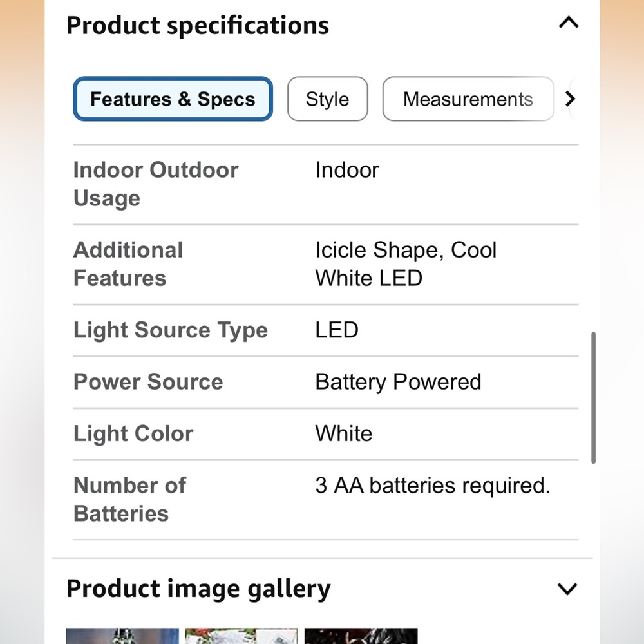Select the Indoor Outdoor Usage row
644x644 pixels.
click(326, 184)
